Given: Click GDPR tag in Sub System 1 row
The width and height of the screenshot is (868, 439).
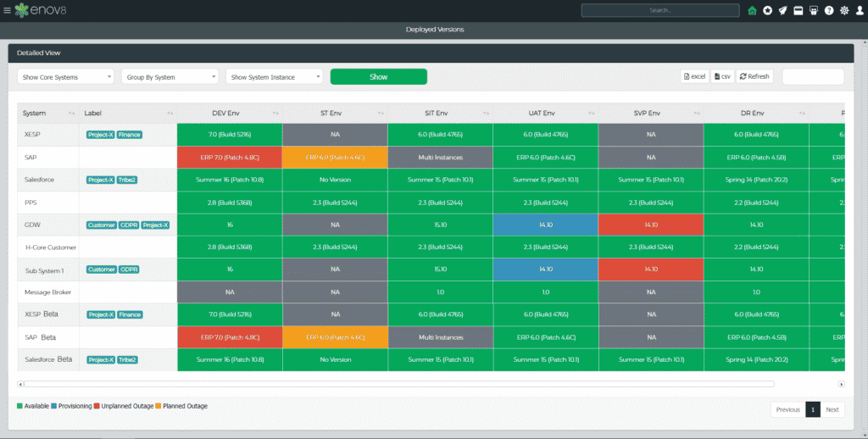Looking at the screenshot, I should pyautogui.click(x=129, y=270).
